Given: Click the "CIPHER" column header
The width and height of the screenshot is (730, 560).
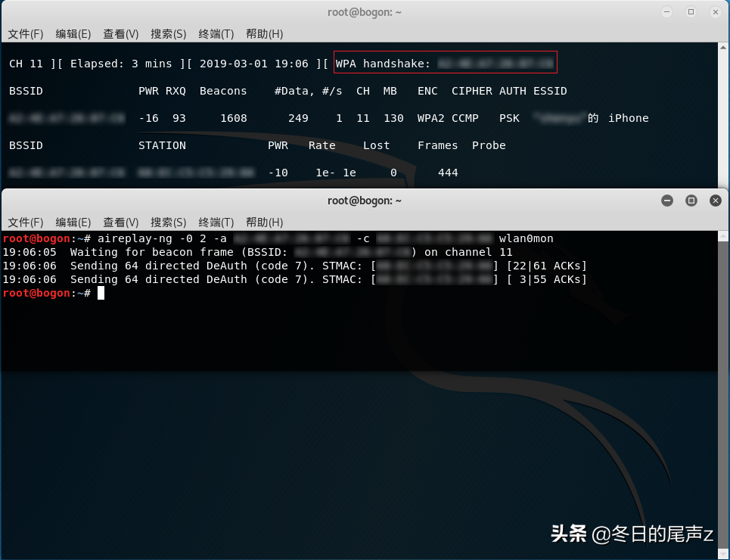Looking at the screenshot, I should 471,91.
